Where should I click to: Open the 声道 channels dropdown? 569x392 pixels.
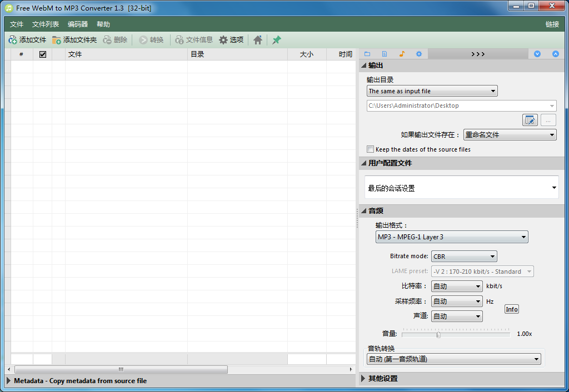click(x=457, y=316)
